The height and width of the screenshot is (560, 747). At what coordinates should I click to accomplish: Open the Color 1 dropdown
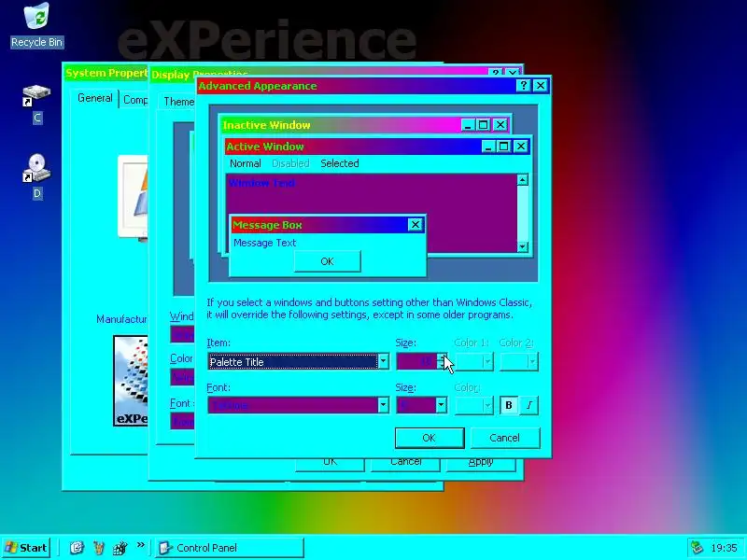474,362
